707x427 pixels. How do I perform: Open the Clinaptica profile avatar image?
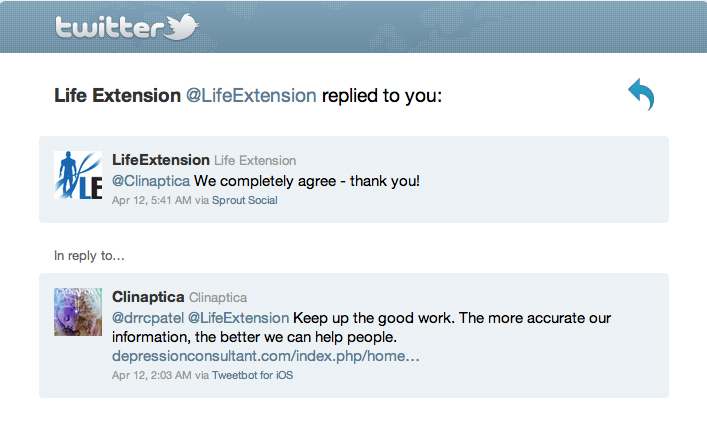coord(78,311)
